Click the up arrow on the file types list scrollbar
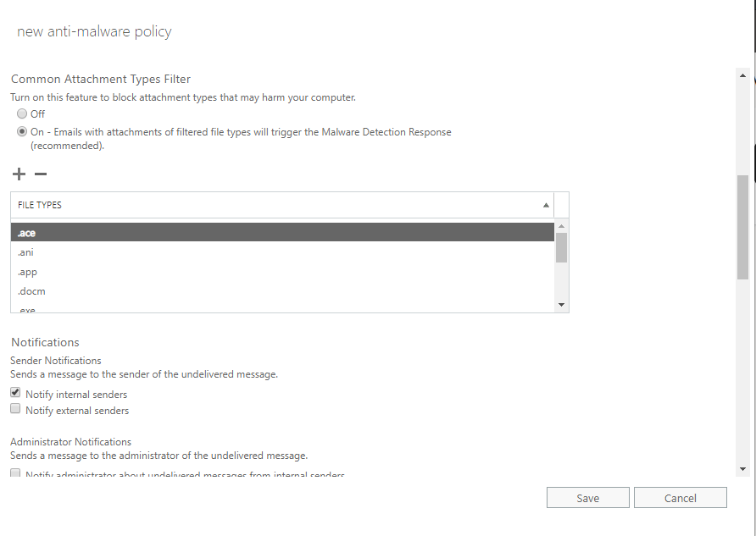756x536 pixels. tap(560, 225)
